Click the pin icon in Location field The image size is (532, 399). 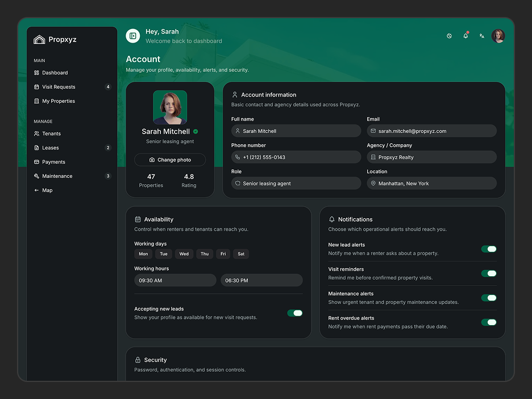pyautogui.click(x=373, y=183)
